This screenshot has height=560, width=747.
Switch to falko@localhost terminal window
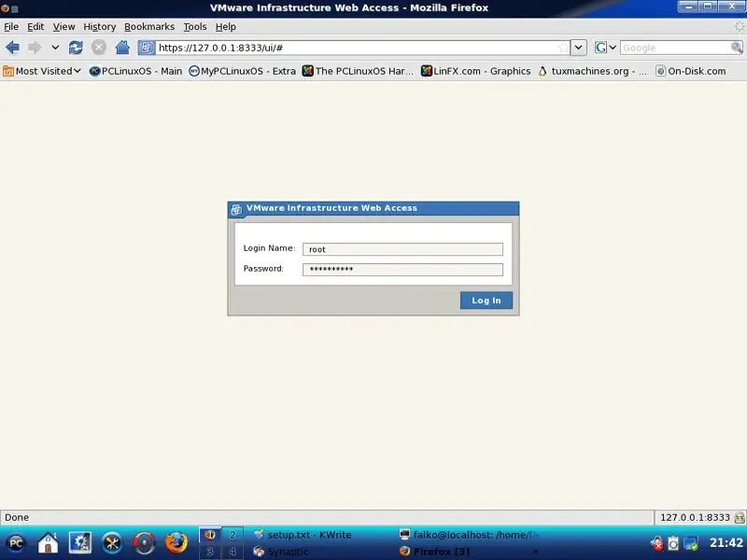pyautogui.click(x=470, y=535)
